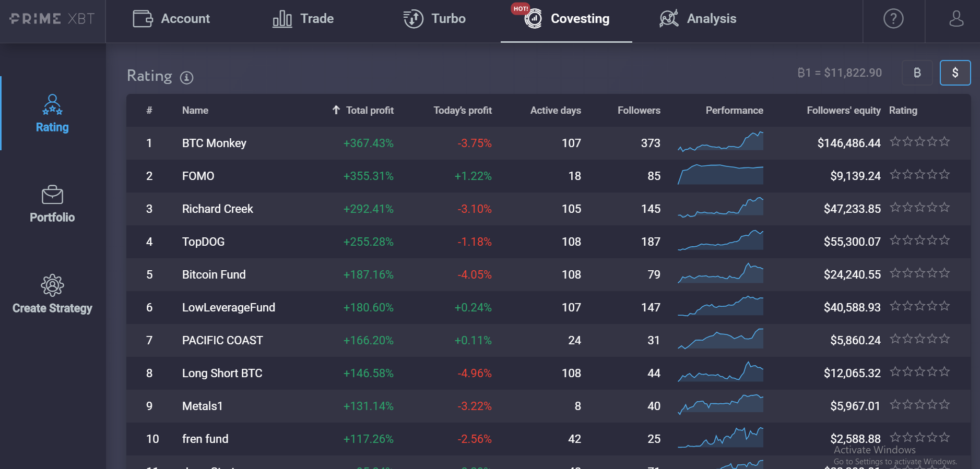980x469 pixels.
Task: Open the Richard Creek strategy
Action: click(x=217, y=209)
